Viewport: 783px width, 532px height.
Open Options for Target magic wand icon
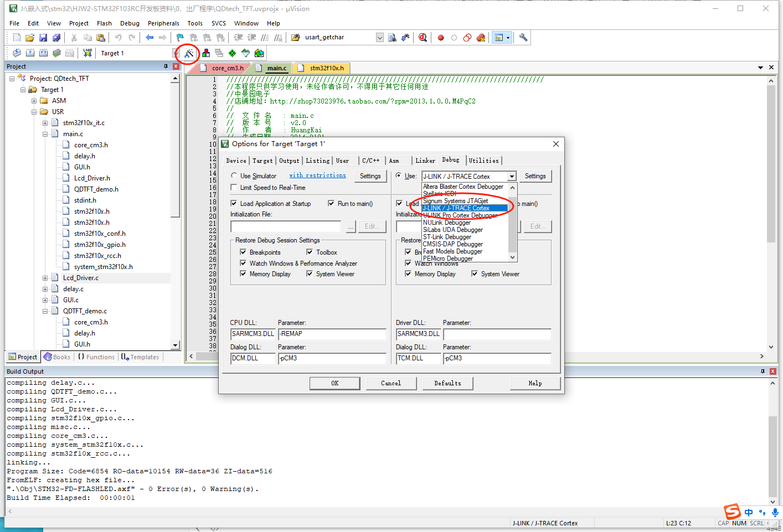189,53
